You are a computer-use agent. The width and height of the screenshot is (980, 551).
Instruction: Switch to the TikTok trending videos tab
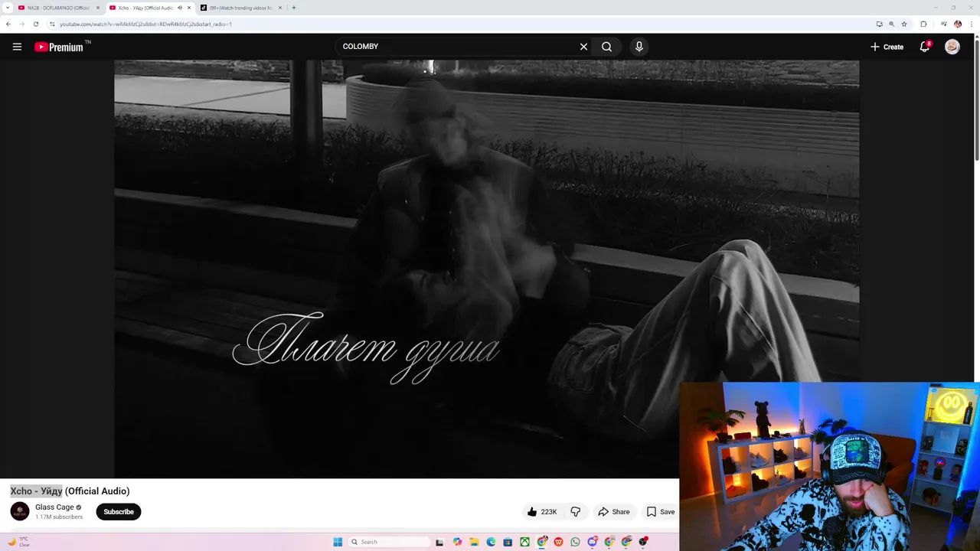coord(241,8)
